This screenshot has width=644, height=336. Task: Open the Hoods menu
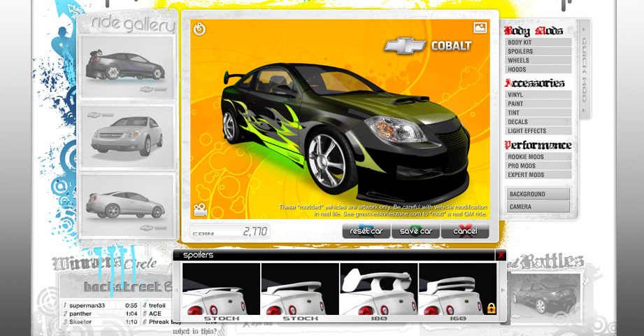pyautogui.click(x=538, y=69)
